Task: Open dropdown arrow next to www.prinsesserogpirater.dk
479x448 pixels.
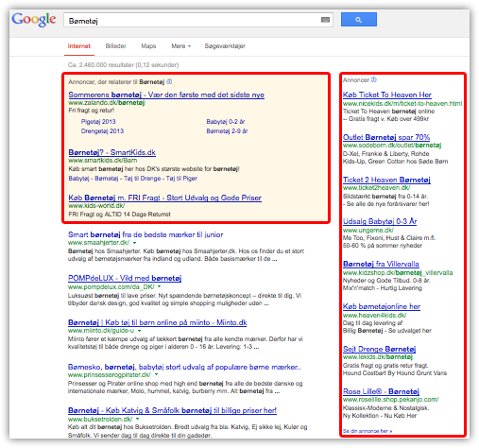Action: pyautogui.click(x=156, y=374)
